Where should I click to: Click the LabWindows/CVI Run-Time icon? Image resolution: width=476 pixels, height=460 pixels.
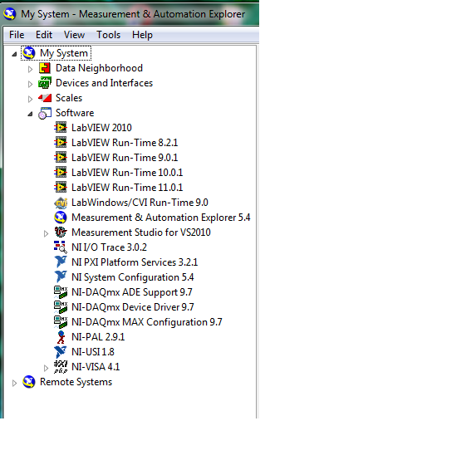(61, 203)
